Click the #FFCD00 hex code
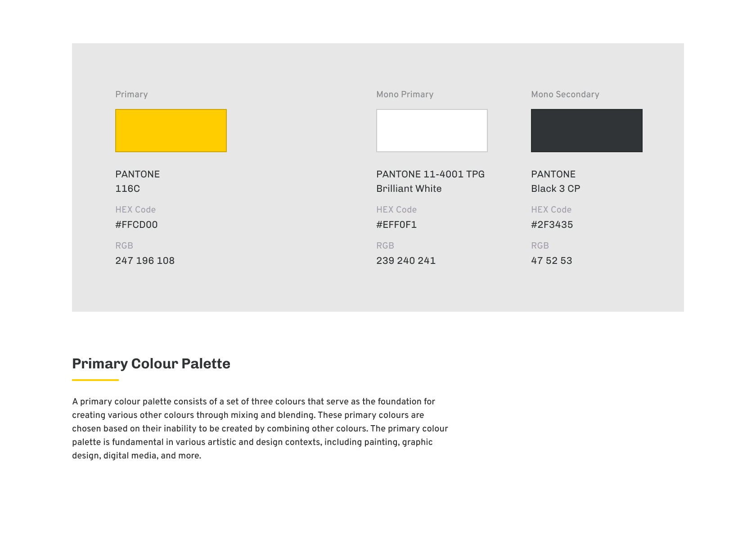This screenshot has height=535, width=756. (x=136, y=225)
